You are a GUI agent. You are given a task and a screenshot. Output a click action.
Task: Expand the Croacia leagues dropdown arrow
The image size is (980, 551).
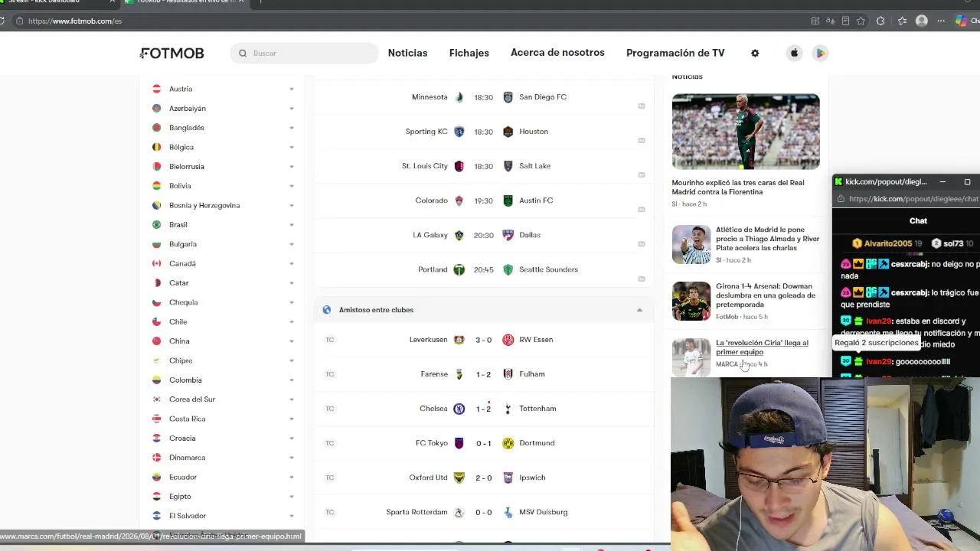[x=292, y=439]
